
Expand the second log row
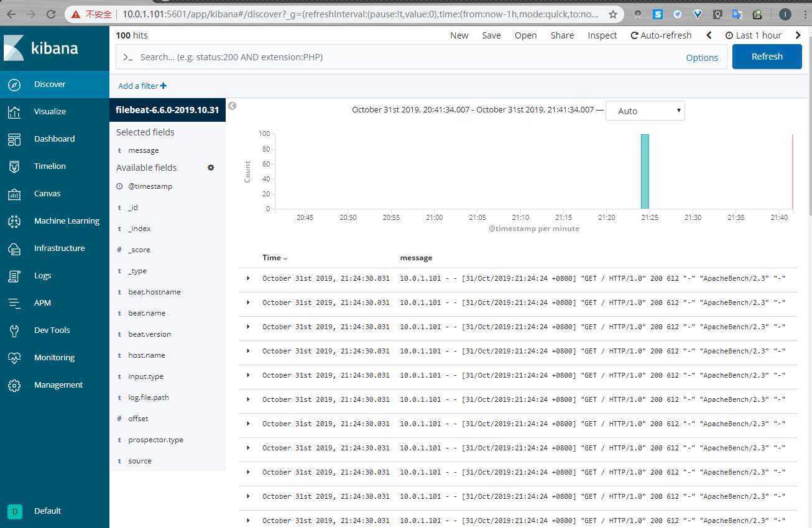click(248, 303)
